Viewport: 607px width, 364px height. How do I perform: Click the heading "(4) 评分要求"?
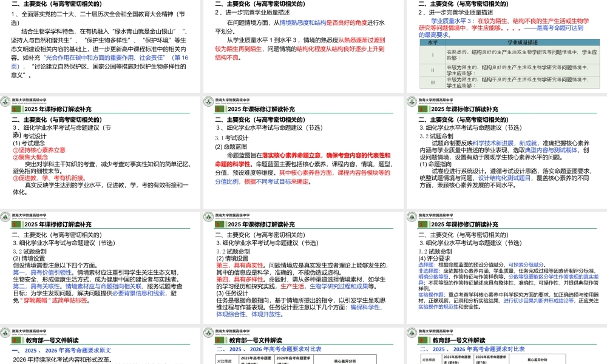[x=435, y=258]
